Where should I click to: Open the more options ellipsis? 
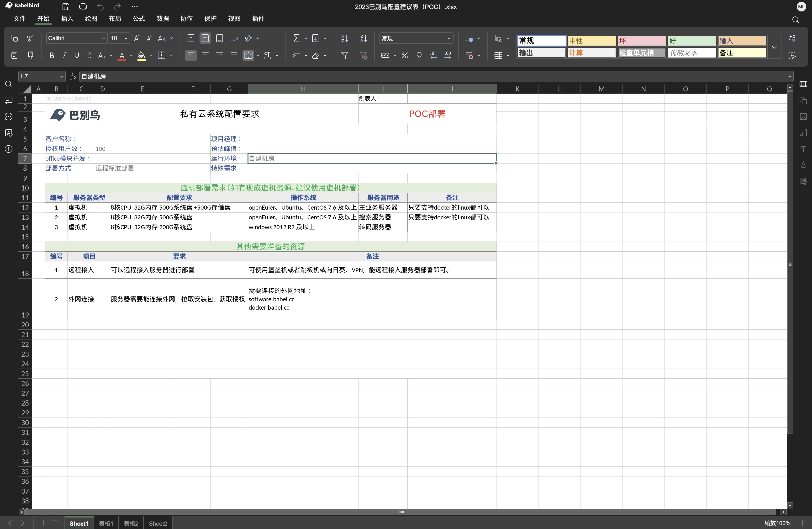pyautogui.click(x=135, y=6)
